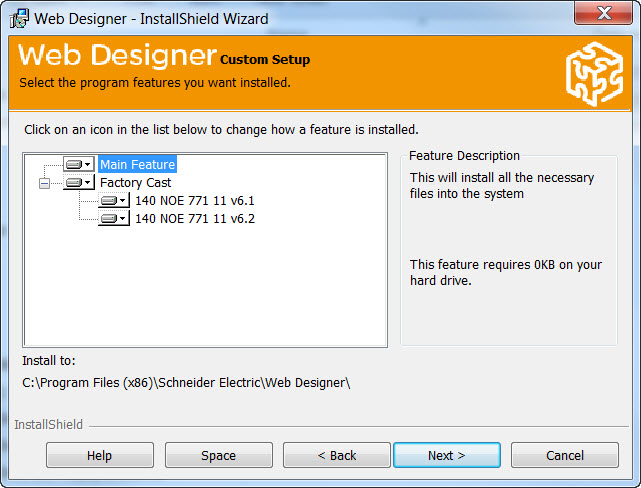Select the Factory Cast tree item

tap(135, 183)
